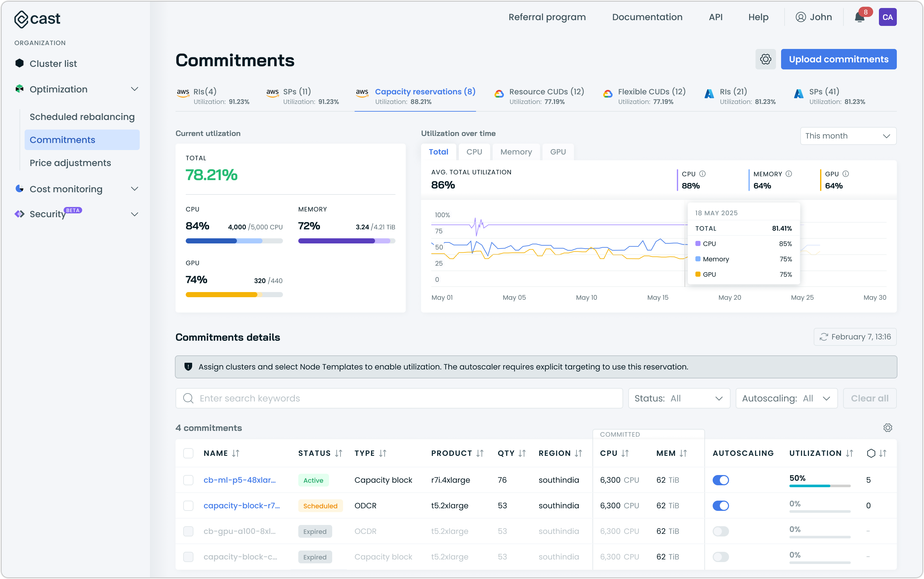Open the This month period dropdown
The width and height of the screenshot is (924, 579).
[x=848, y=136]
